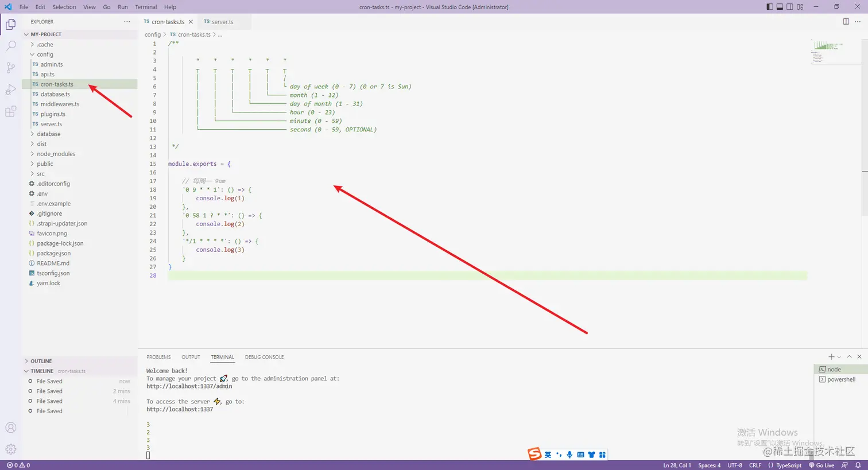Open plugins.ts in the explorer

click(80, 114)
